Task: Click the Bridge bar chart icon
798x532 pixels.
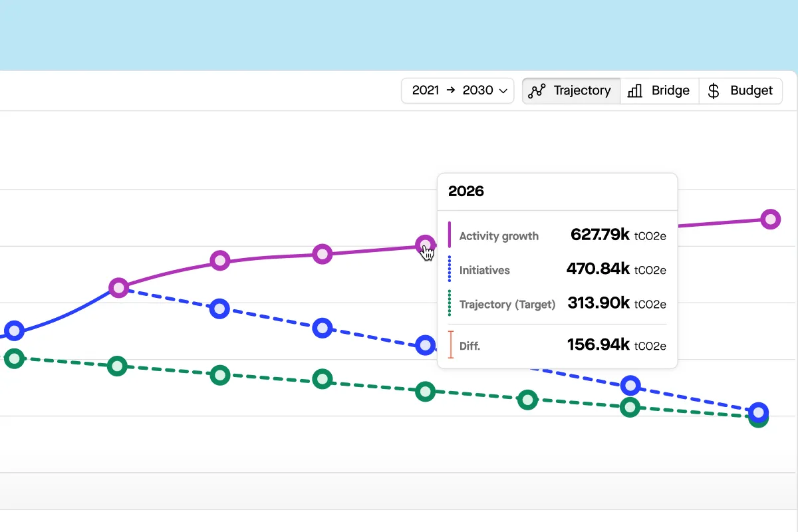Action: (x=635, y=91)
